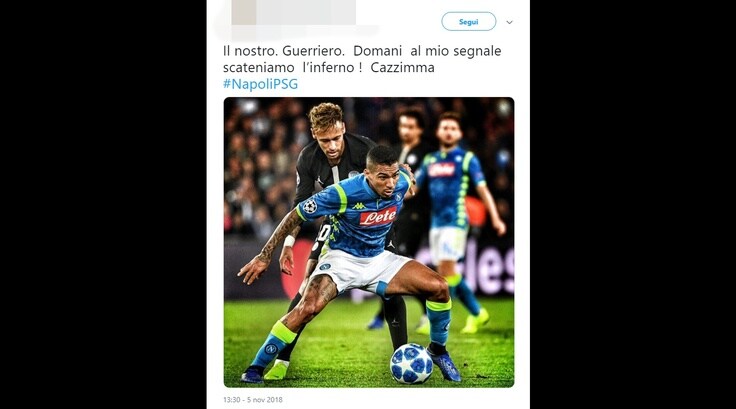Click the Napoli N crest on the sock

[x=271, y=349]
